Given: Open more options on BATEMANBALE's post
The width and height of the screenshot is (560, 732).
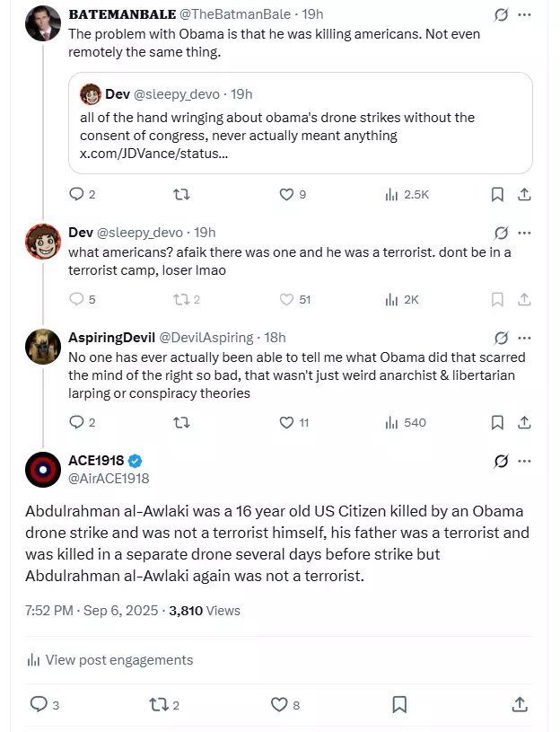Looking at the screenshot, I should point(525,15).
